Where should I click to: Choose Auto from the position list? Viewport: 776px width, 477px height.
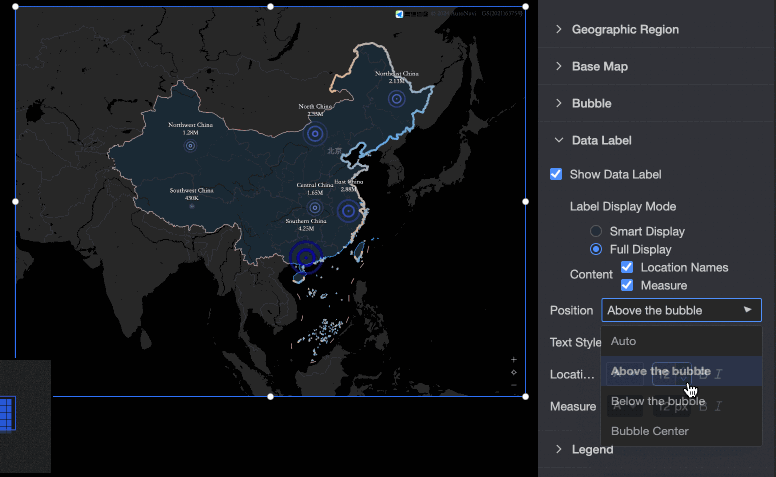coord(681,341)
